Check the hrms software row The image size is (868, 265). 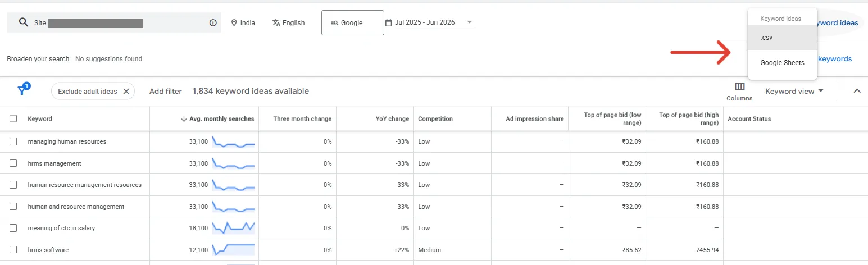click(13, 250)
